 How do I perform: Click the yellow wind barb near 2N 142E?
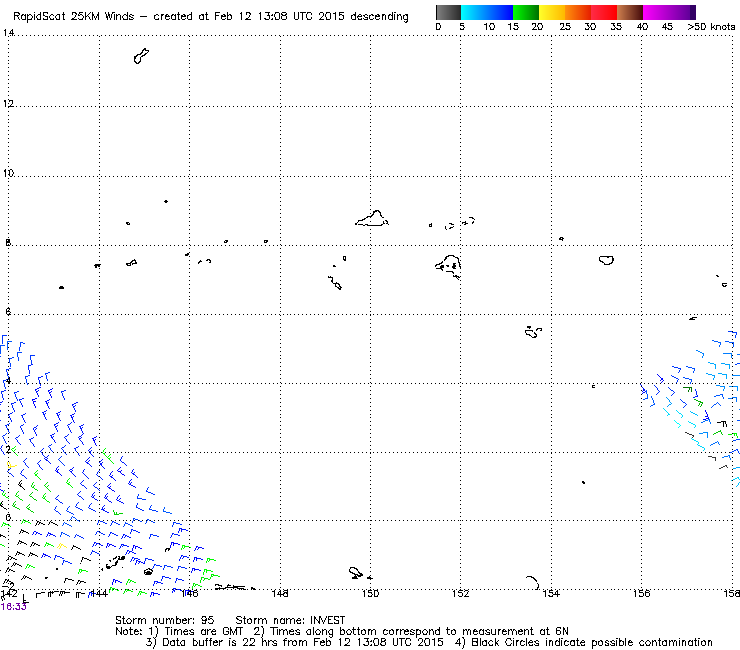point(11,465)
